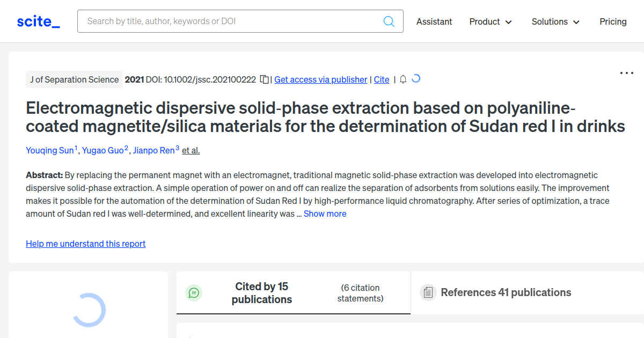Open the Pricing page
The width and height of the screenshot is (644, 338).
click(x=613, y=21)
